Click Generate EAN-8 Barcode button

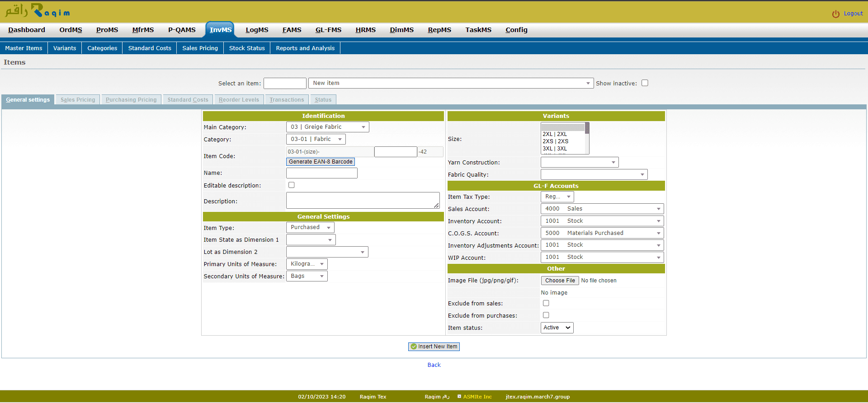pyautogui.click(x=321, y=162)
